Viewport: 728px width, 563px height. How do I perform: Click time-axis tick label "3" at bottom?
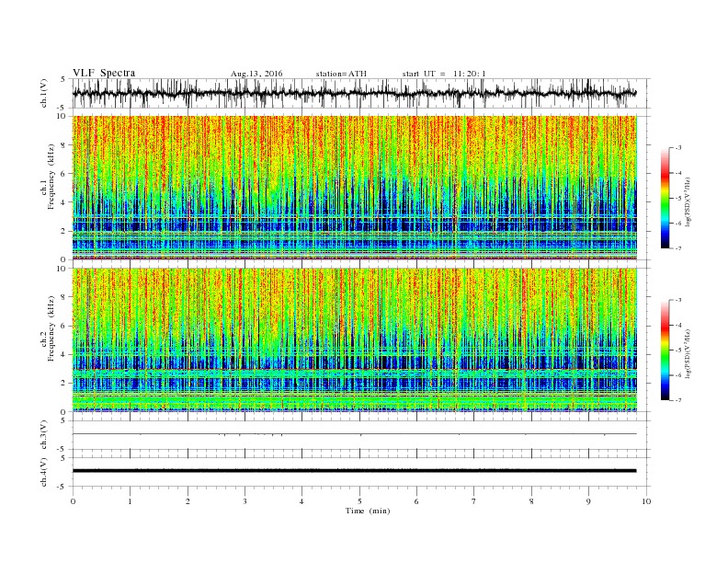coord(245,501)
